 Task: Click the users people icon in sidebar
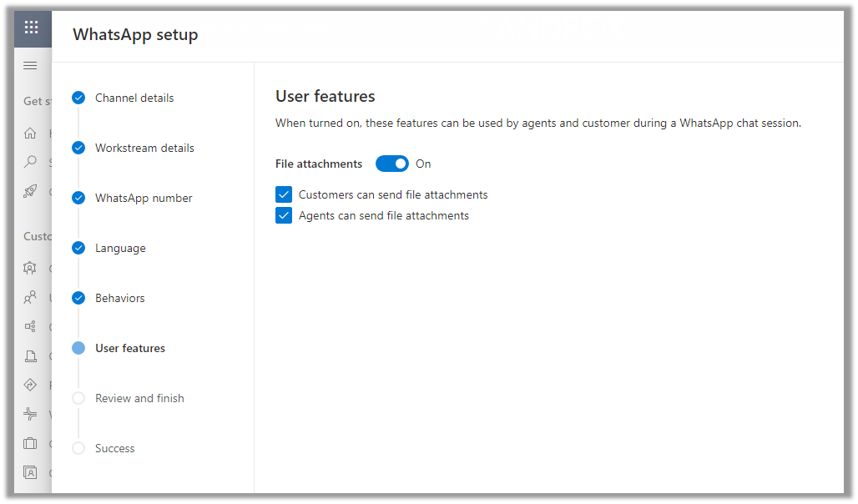tap(30, 297)
